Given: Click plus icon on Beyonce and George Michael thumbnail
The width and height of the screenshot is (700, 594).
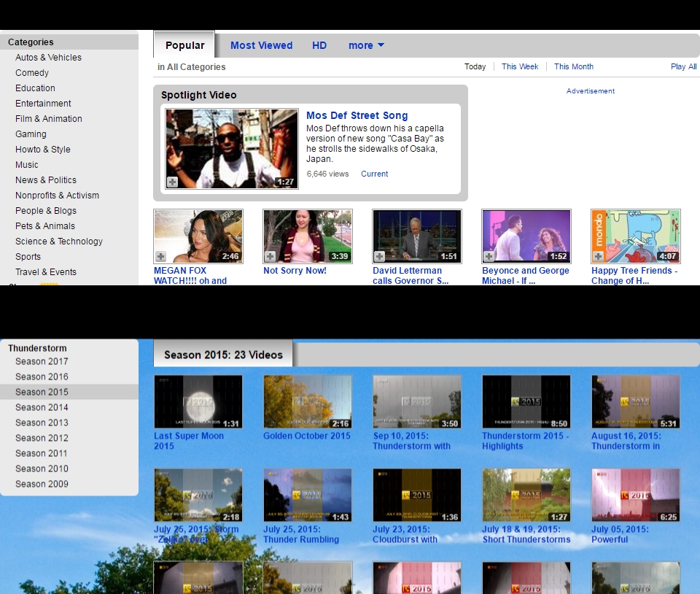Looking at the screenshot, I should click(x=489, y=256).
